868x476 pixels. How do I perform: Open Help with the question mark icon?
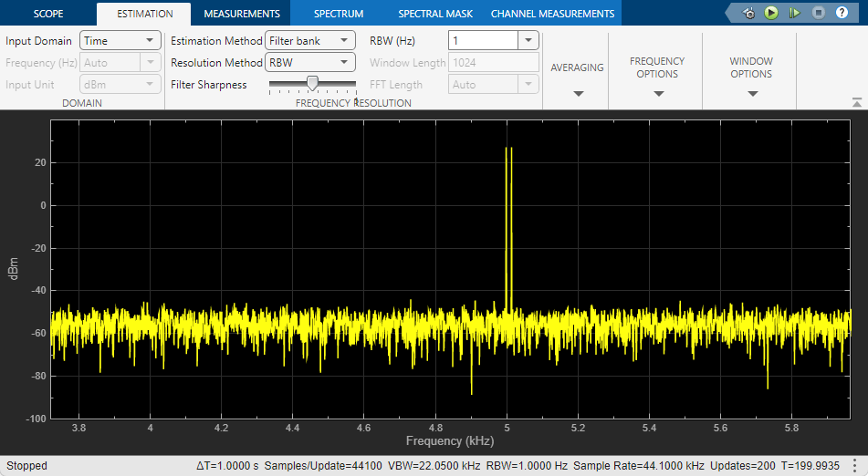[842, 13]
